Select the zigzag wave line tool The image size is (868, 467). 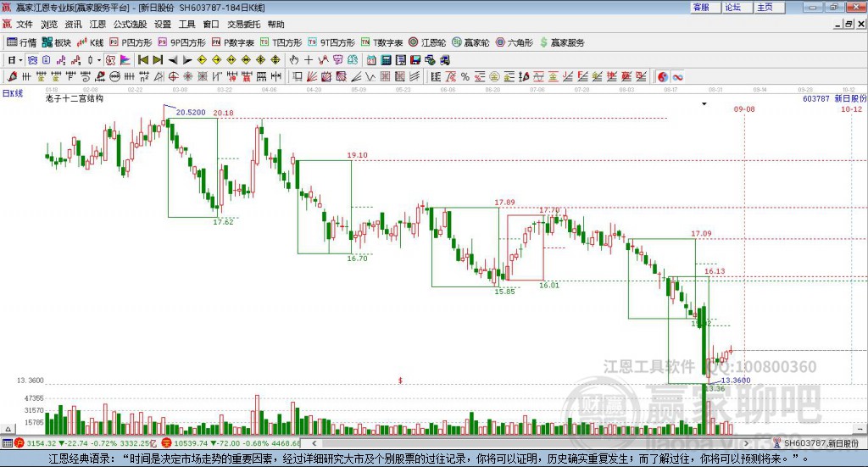pyautogui.click(x=370, y=76)
